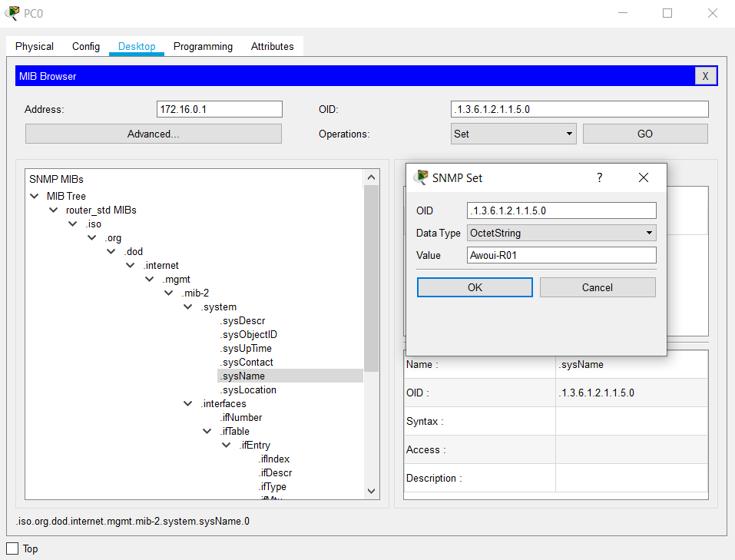Collapse the .mib-2 tree node
The width and height of the screenshot is (735, 560).
pos(169,293)
